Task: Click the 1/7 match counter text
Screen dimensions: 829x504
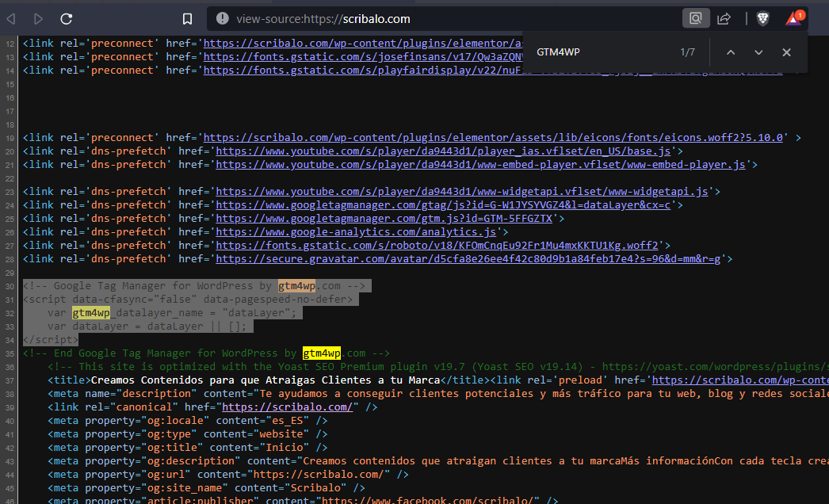Action: coord(687,52)
